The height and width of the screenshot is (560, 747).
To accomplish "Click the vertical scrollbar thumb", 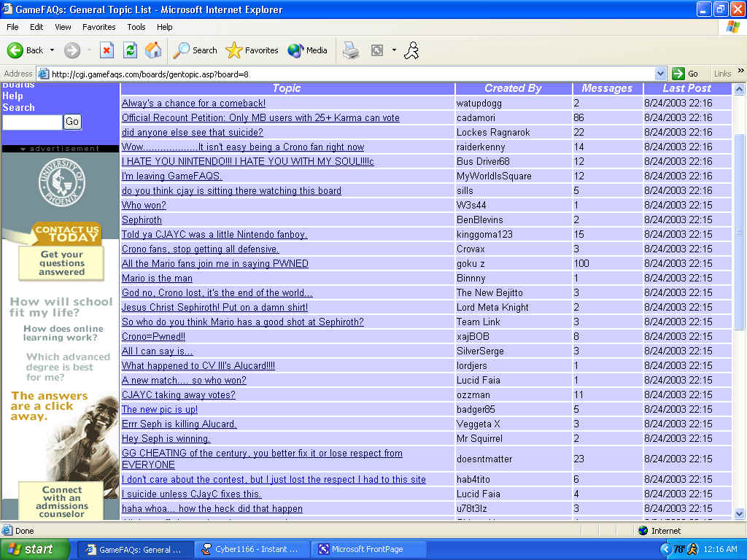I will [739, 232].
